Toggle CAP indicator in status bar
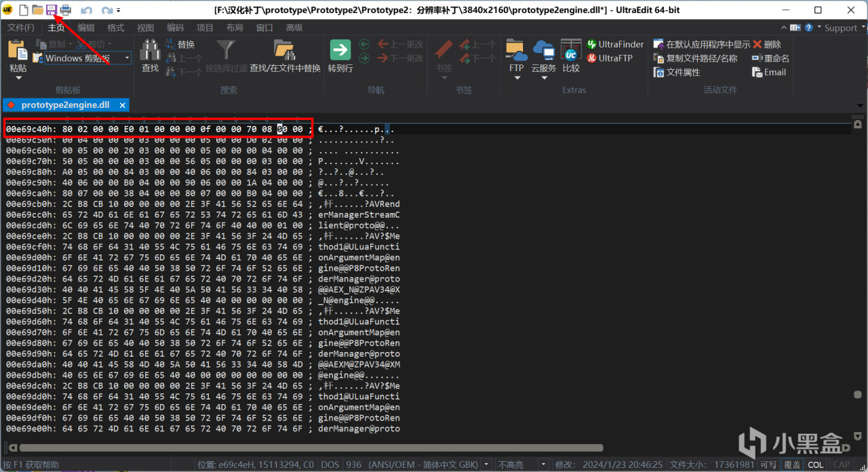Screen dimensions: 868x472 coord(841,465)
